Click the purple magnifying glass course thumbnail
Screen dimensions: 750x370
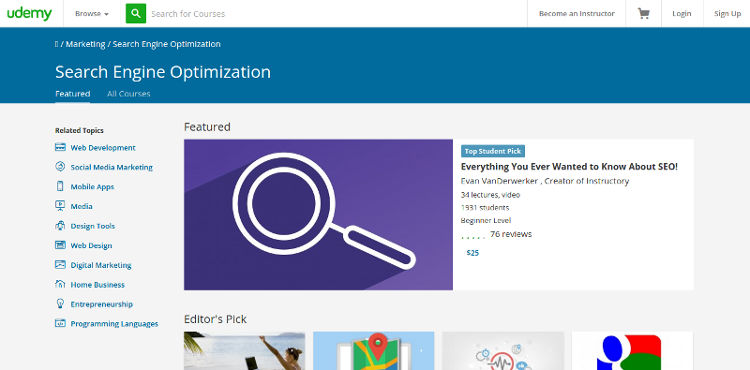[x=318, y=215]
